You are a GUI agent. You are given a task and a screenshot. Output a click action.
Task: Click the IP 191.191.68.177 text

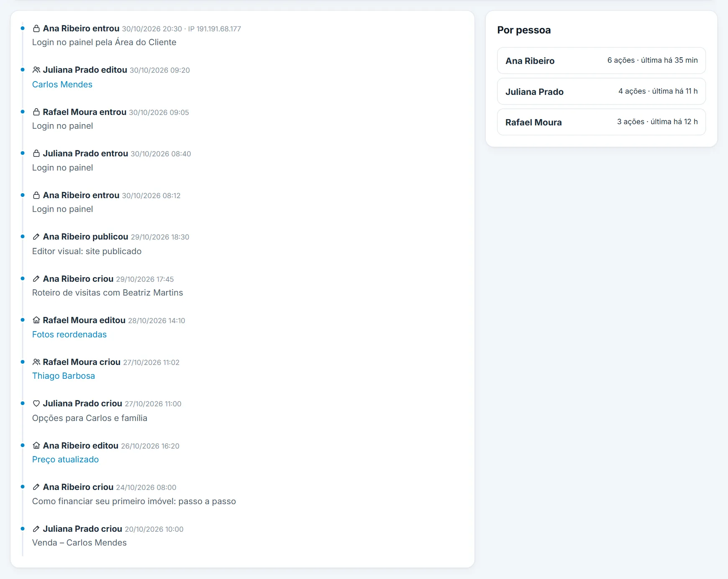[x=215, y=29]
